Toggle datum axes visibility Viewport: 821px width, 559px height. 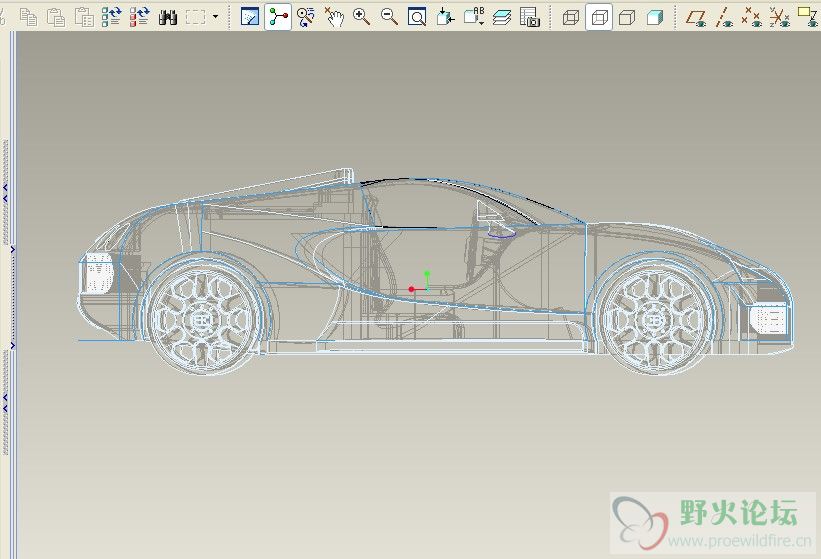(x=724, y=18)
